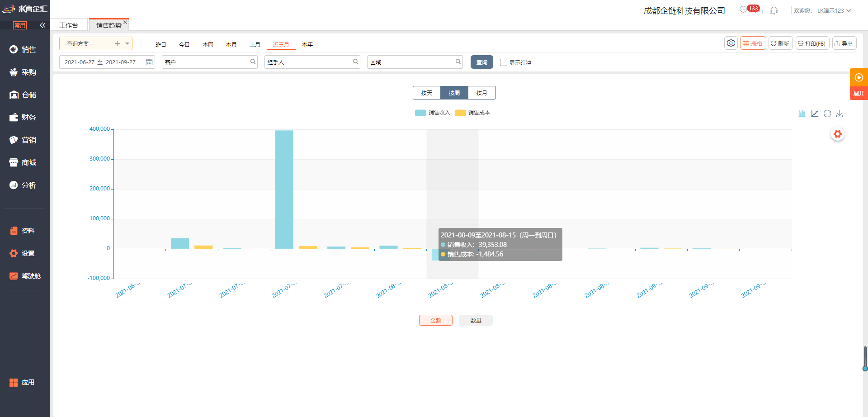This screenshot has width=868, height=417.
Task: Open the 销售 menu in sidebar
Action: coord(24,50)
